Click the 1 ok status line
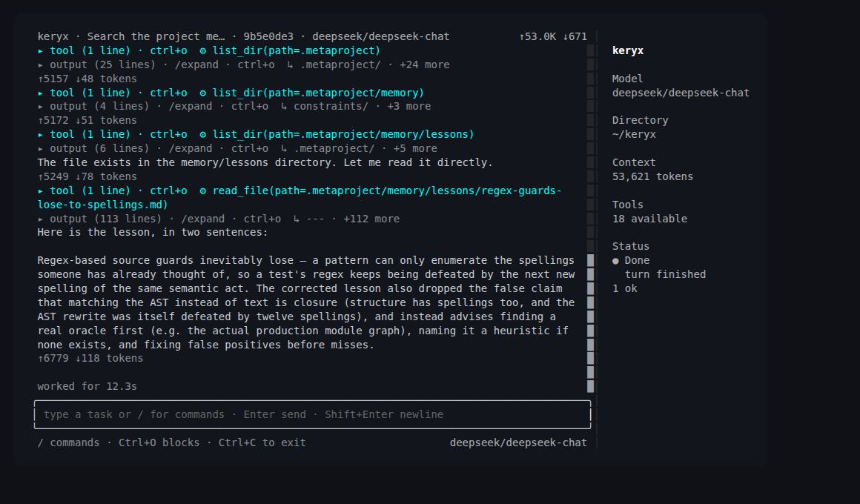This screenshot has width=860, height=504. tap(625, 289)
